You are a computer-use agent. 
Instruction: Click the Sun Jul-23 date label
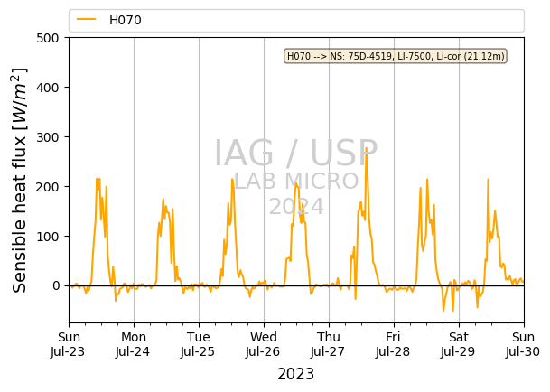[x=68, y=344]
